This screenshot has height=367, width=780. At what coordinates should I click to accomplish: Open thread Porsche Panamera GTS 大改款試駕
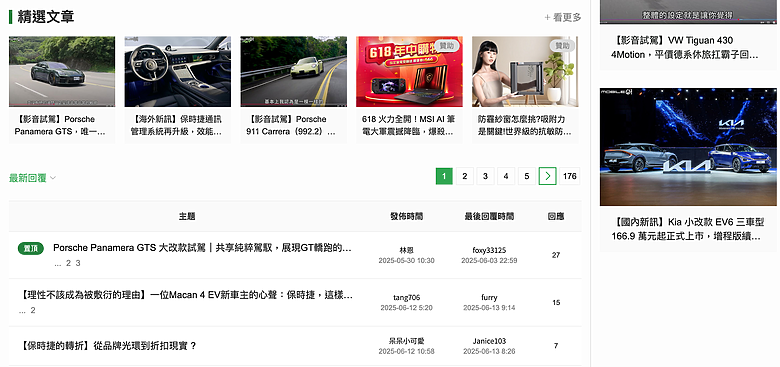coord(202,248)
